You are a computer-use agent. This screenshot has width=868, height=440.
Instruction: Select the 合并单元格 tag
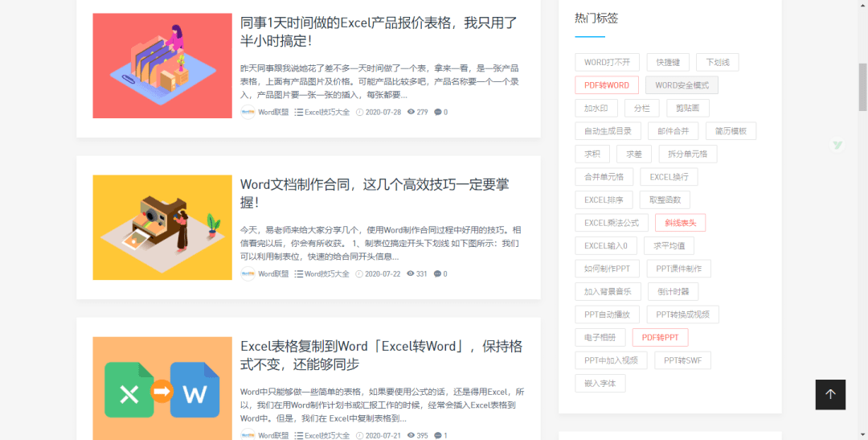coord(604,177)
